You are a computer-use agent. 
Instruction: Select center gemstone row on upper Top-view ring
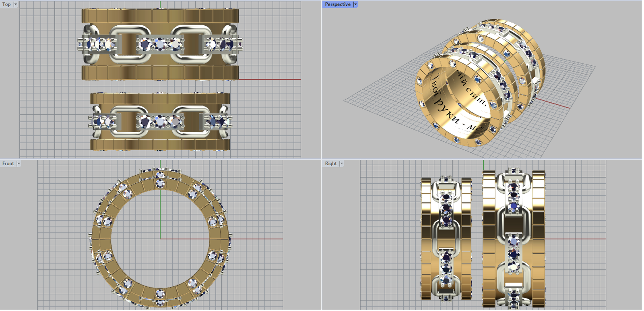160,44
